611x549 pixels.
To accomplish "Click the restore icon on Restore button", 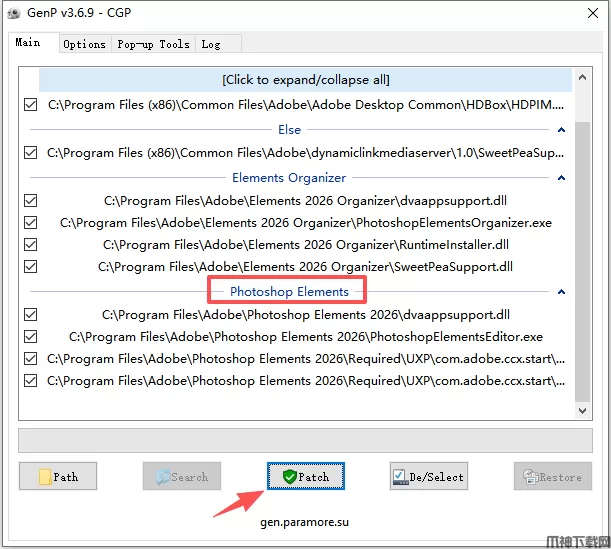I will click(x=531, y=477).
